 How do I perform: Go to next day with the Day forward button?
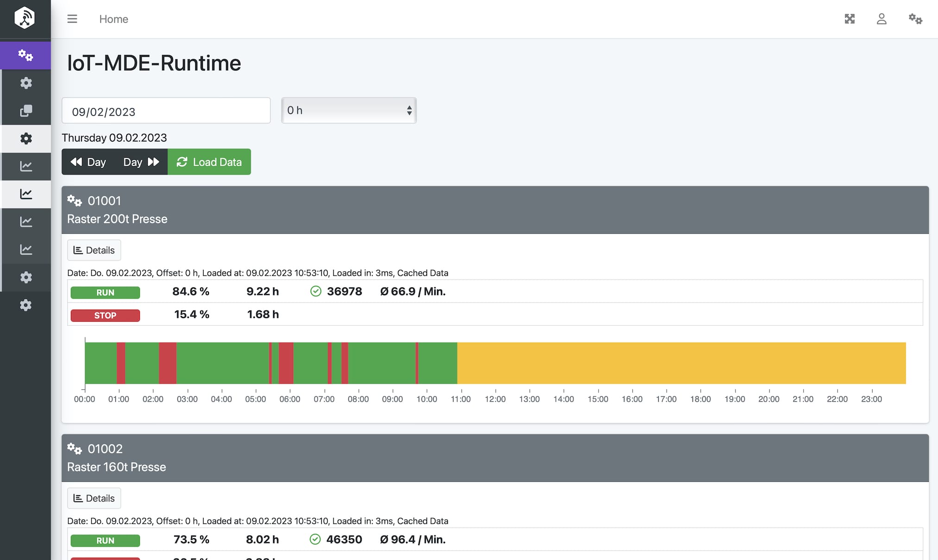(141, 162)
